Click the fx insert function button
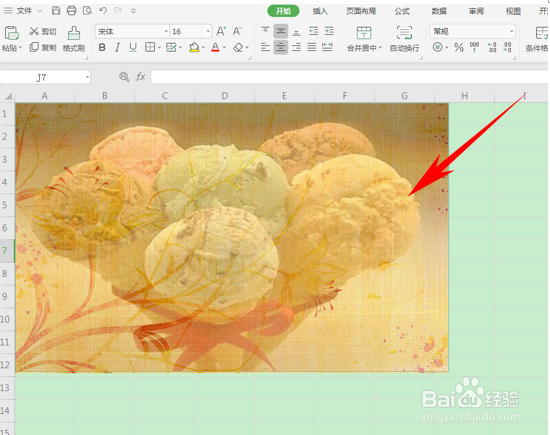550x435 pixels. pos(141,76)
